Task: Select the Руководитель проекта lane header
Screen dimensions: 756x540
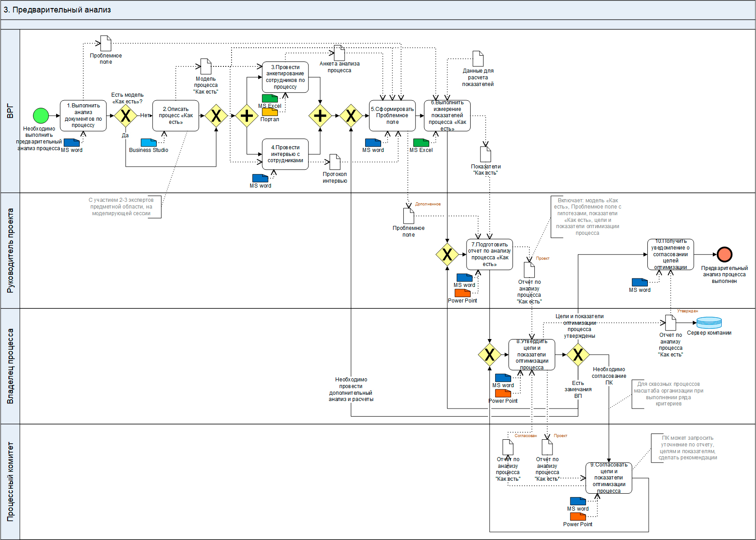Action: pyautogui.click(x=10, y=250)
